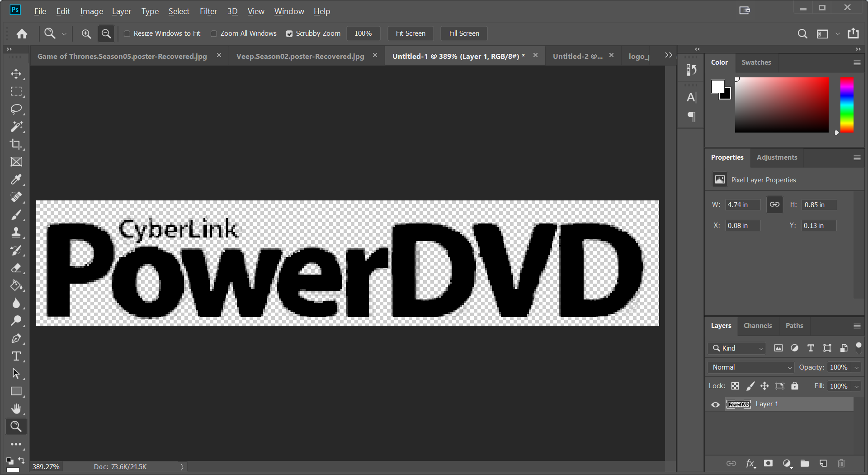Select the Rectangle shape tool
The height and width of the screenshot is (475, 868).
pos(16,391)
